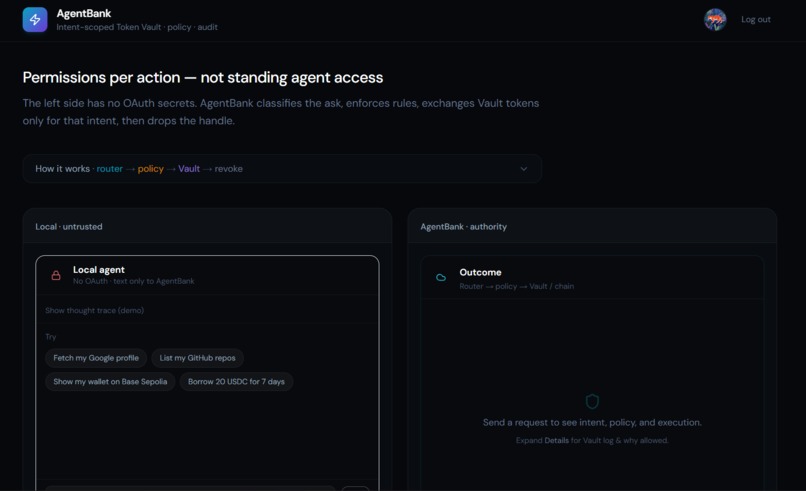Click the 'revoke' step text

(229, 169)
